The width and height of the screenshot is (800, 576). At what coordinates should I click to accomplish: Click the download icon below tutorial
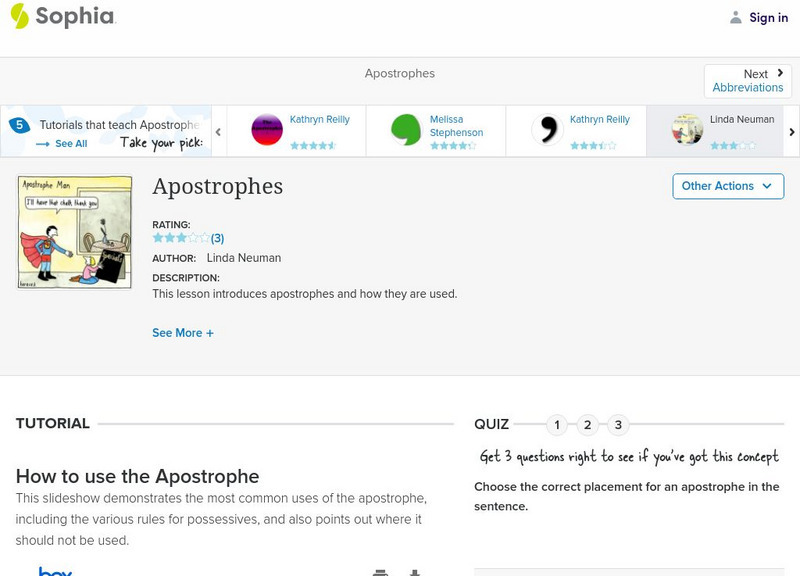click(x=414, y=572)
